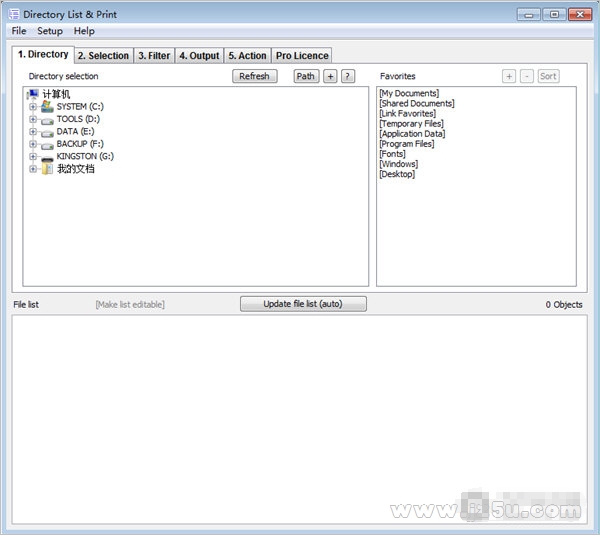Click inside the empty file list area

(299, 419)
